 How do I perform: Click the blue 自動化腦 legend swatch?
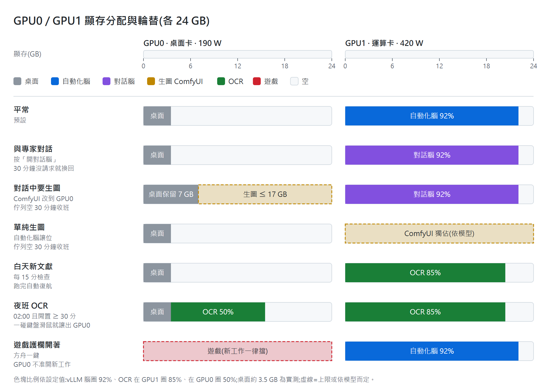[x=55, y=81]
